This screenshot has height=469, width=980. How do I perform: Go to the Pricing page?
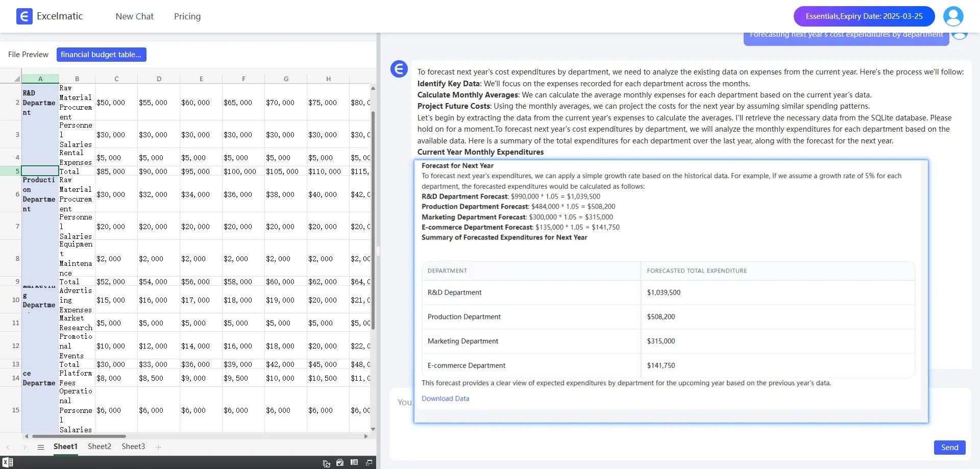pyautogui.click(x=187, y=16)
